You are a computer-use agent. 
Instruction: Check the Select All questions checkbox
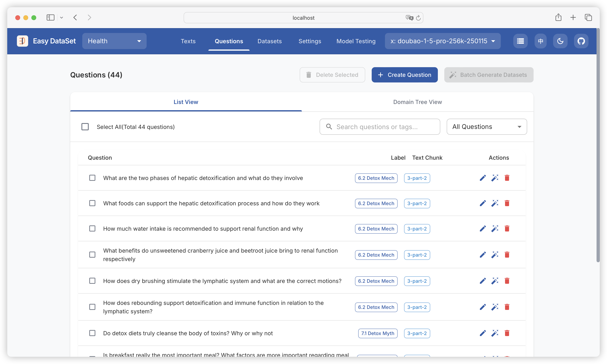point(85,127)
